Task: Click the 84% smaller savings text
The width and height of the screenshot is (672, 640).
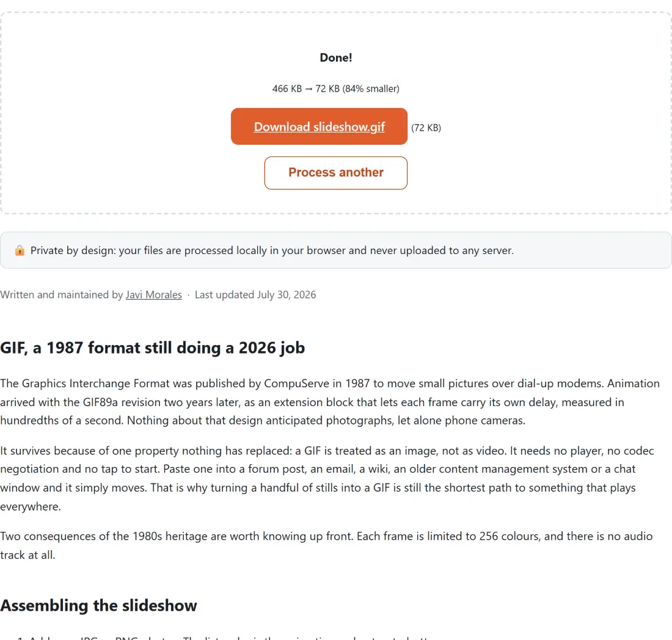Action: pos(371,89)
